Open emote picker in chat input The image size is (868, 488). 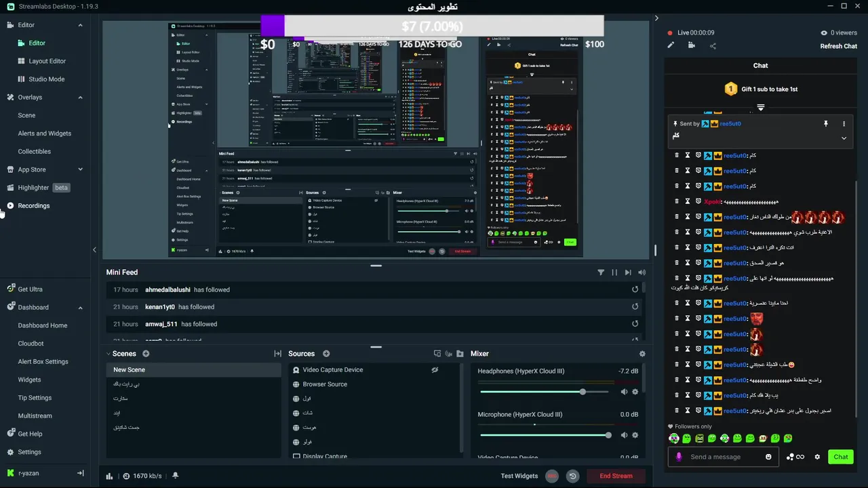click(x=768, y=457)
